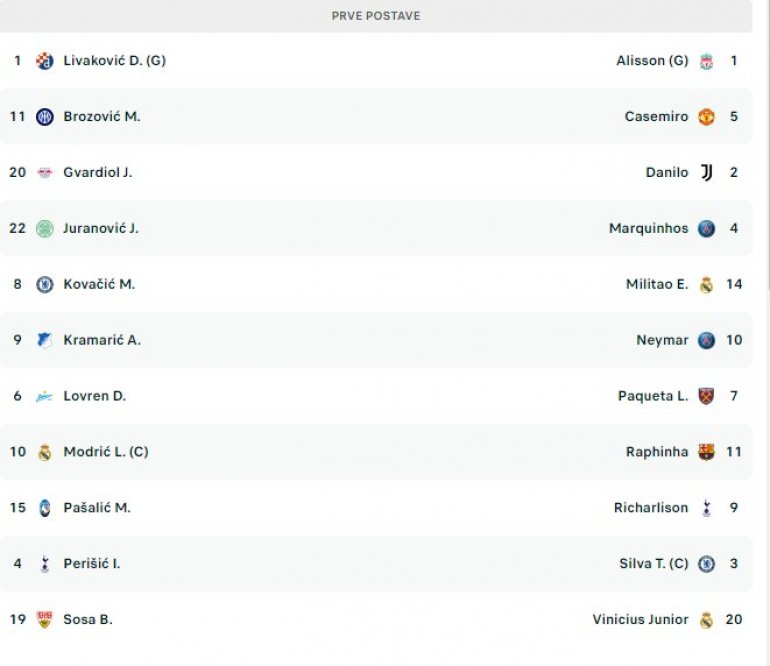Click the West Ham crest by Paqueta

pyautogui.click(x=707, y=396)
